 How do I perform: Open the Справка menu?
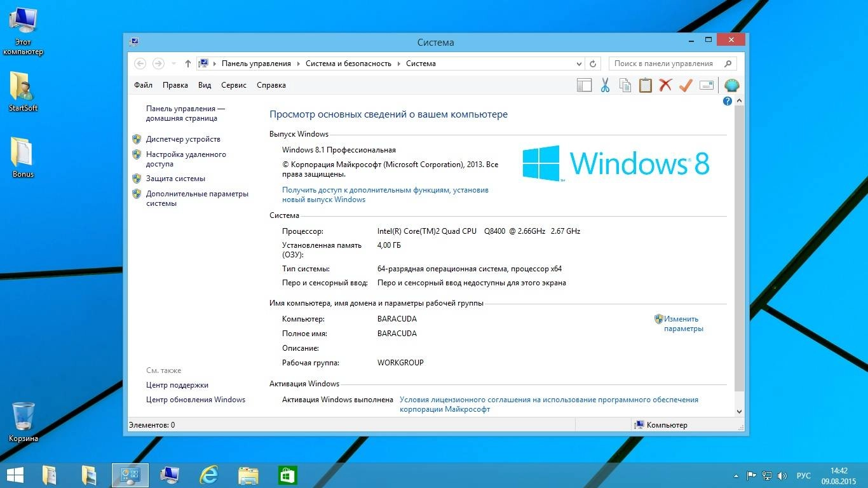point(271,85)
